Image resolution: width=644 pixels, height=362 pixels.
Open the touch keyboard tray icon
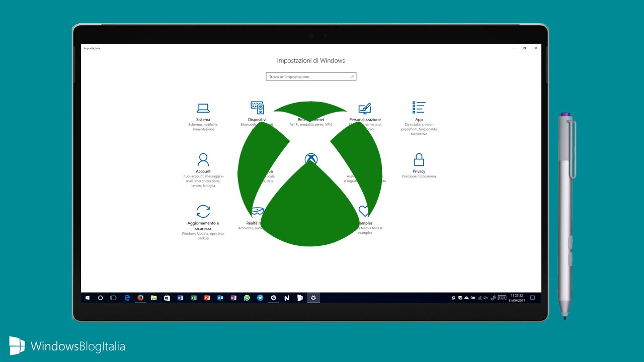[502, 298]
